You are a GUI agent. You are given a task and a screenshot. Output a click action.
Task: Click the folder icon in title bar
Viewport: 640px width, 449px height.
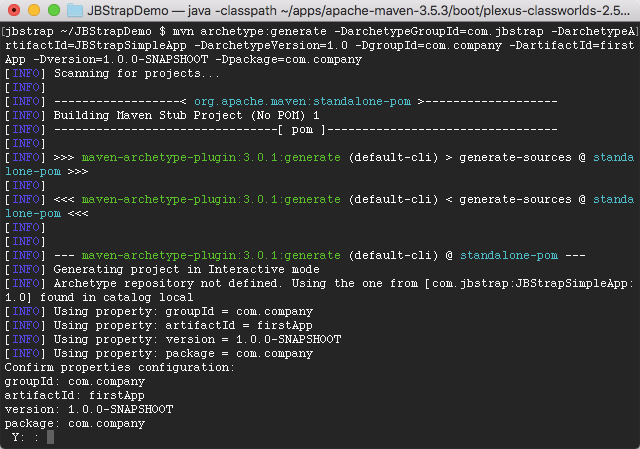point(75,10)
